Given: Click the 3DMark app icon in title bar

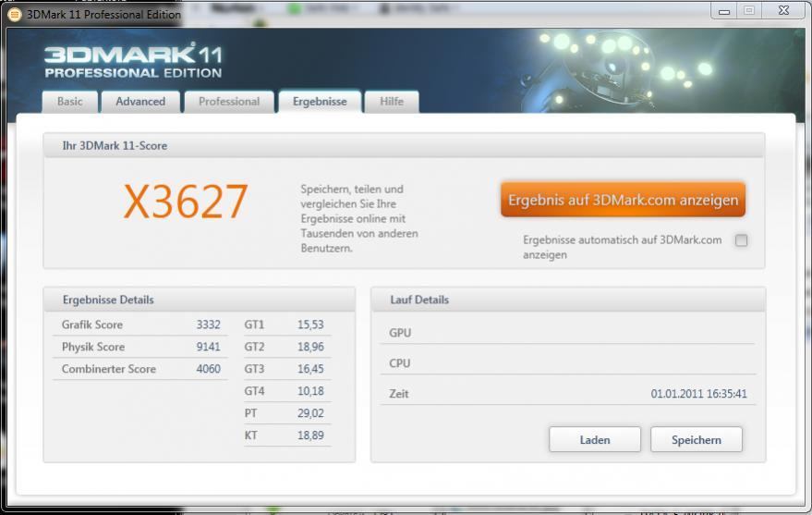Looking at the screenshot, I should [15, 15].
